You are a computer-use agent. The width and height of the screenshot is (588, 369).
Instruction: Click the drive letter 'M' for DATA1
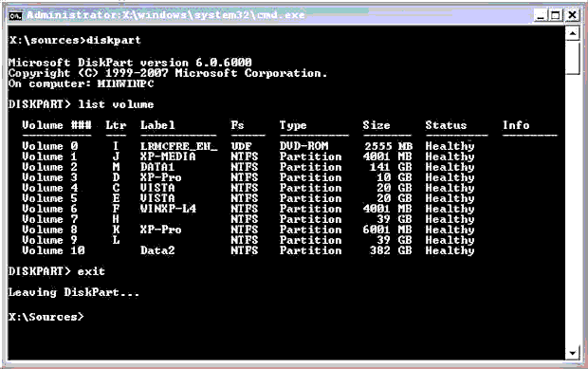click(116, 167)
